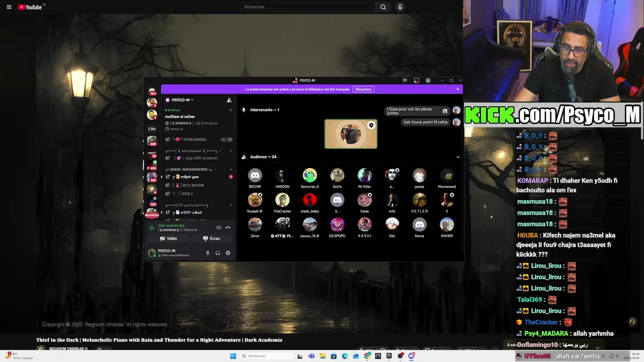
Task: Disconnect from voice with hang-up icon
Action: point(228,228)
